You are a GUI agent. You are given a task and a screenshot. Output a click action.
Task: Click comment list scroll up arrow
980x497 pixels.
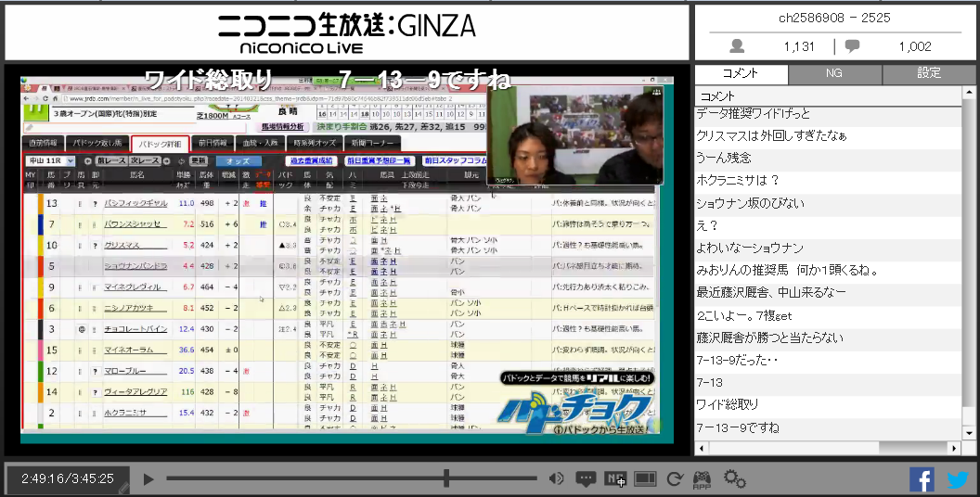[x=968, y=93]
